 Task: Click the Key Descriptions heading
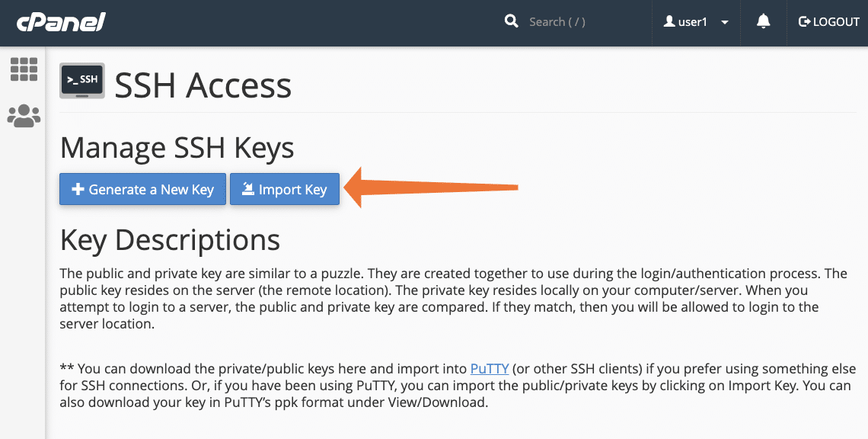tap(170, 240)
